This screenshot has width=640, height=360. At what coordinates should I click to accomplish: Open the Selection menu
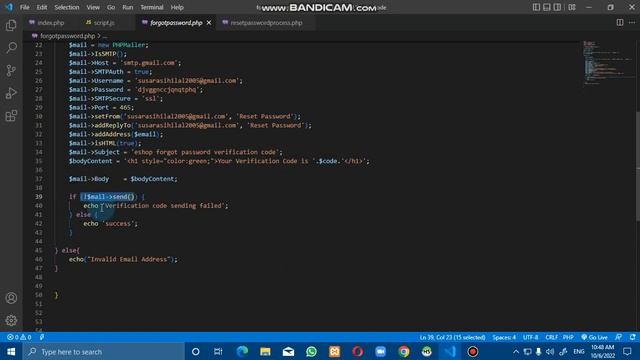pyautogui.click(x=67, y=7)
